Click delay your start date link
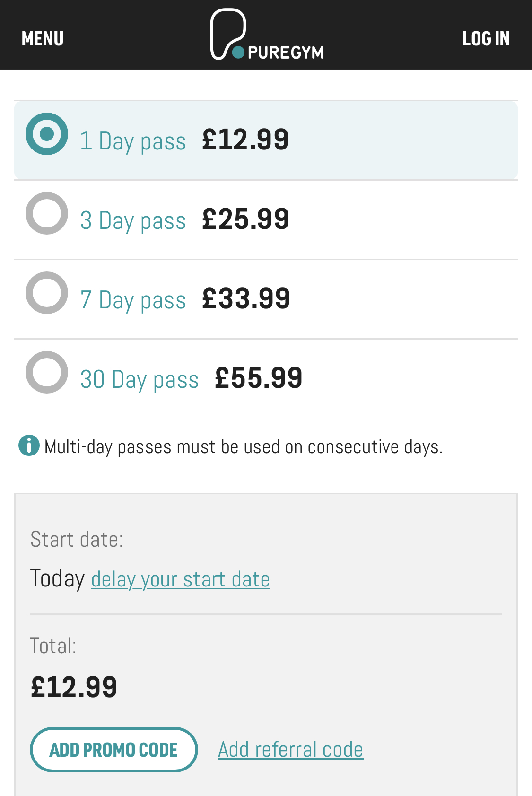The width and height of the screenshot is (532, 796). pos(181,579)
